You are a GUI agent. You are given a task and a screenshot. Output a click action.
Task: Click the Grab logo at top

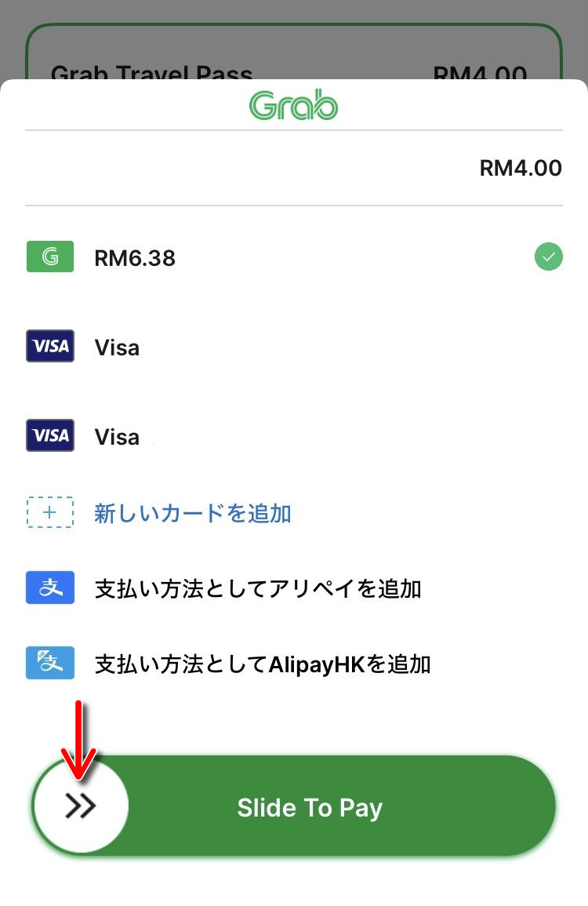tap(293, 106)
